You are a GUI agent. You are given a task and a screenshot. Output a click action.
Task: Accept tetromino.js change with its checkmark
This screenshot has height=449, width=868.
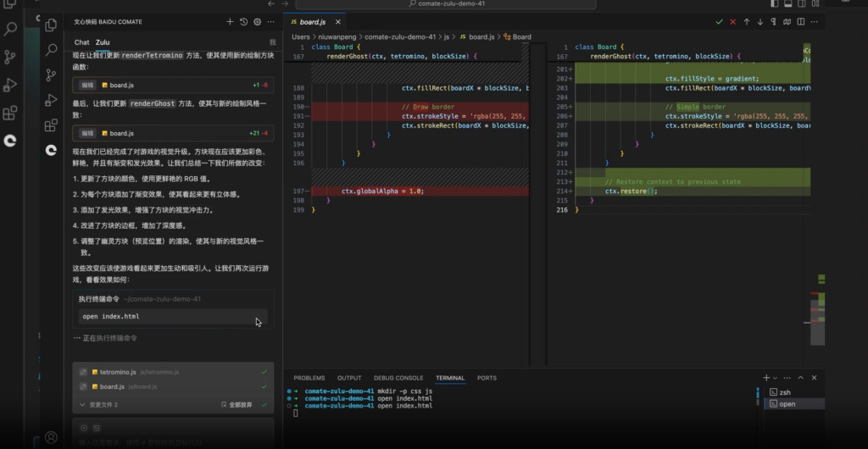pyautogui.click(x=264, y=372)
